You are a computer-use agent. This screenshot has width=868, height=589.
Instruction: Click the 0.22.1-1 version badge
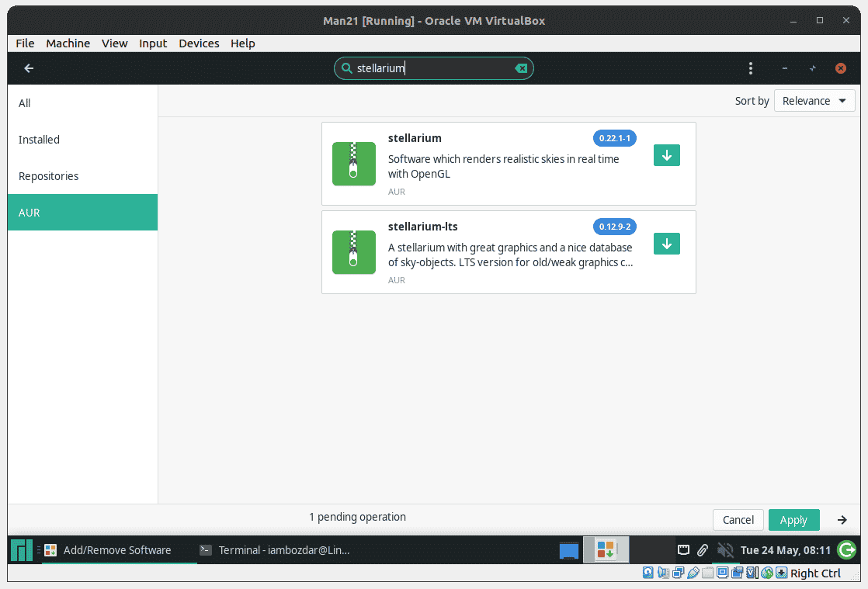[x=614, y=138]
